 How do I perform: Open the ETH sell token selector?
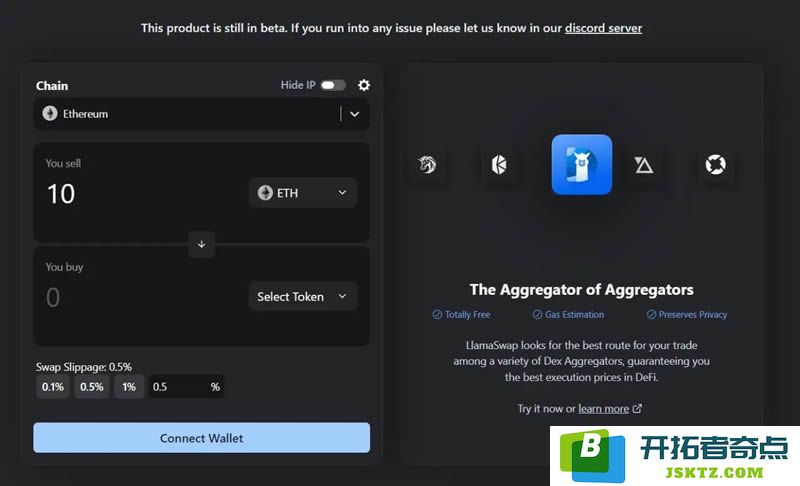point(303,193)
